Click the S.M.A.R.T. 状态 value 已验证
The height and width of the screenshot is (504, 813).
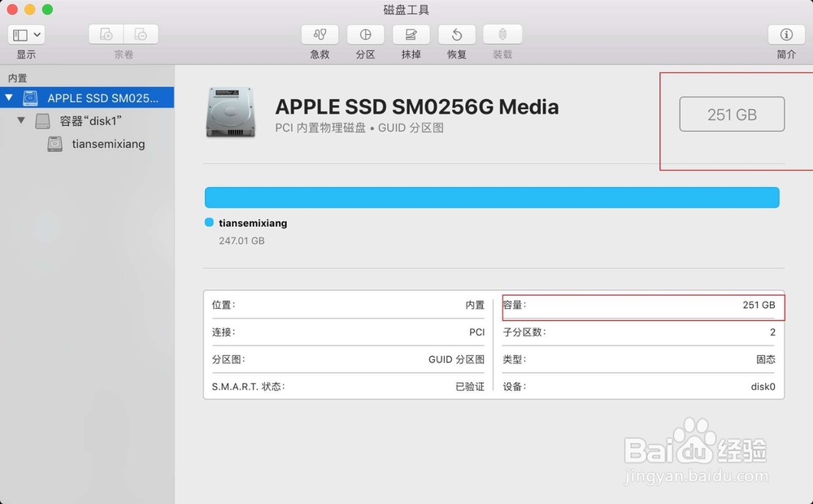[470, 386]
